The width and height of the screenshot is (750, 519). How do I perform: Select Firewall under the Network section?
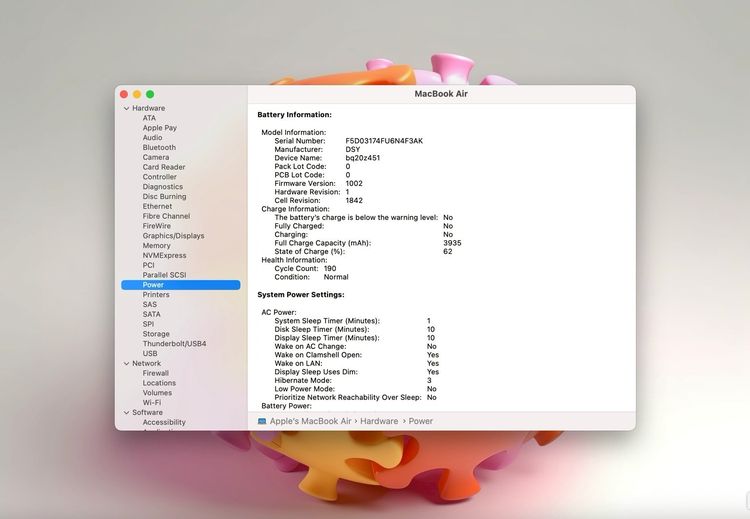click(x=156, y=373)
